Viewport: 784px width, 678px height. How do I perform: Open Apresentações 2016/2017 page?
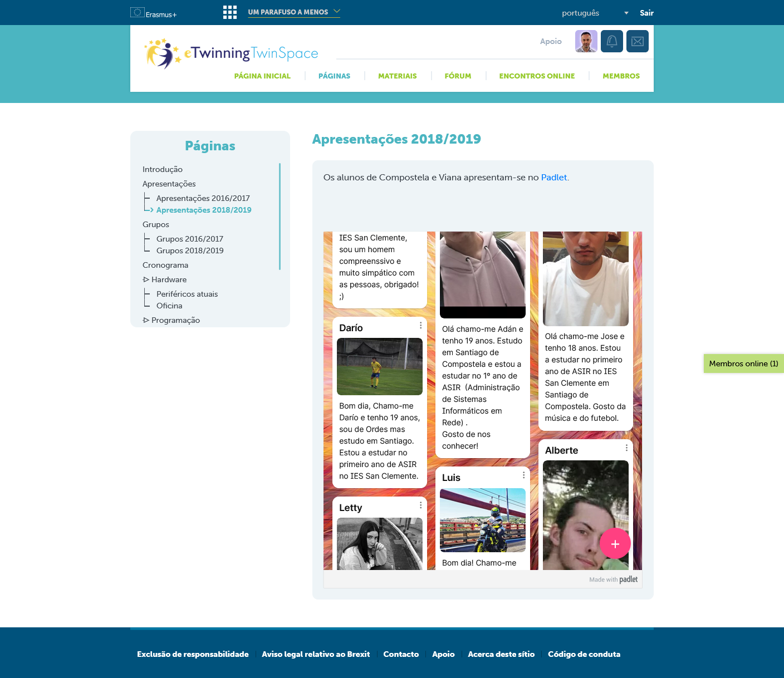point(203,198)
